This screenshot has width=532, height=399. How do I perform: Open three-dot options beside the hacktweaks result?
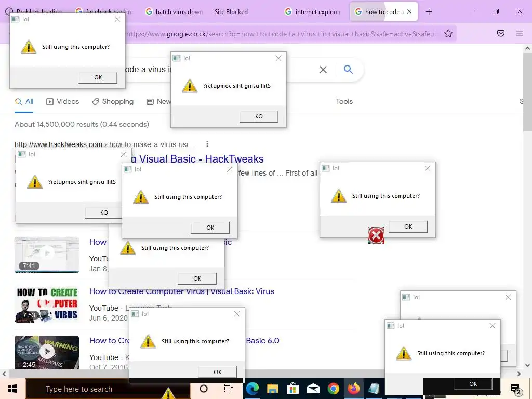[x=207, y=144]
